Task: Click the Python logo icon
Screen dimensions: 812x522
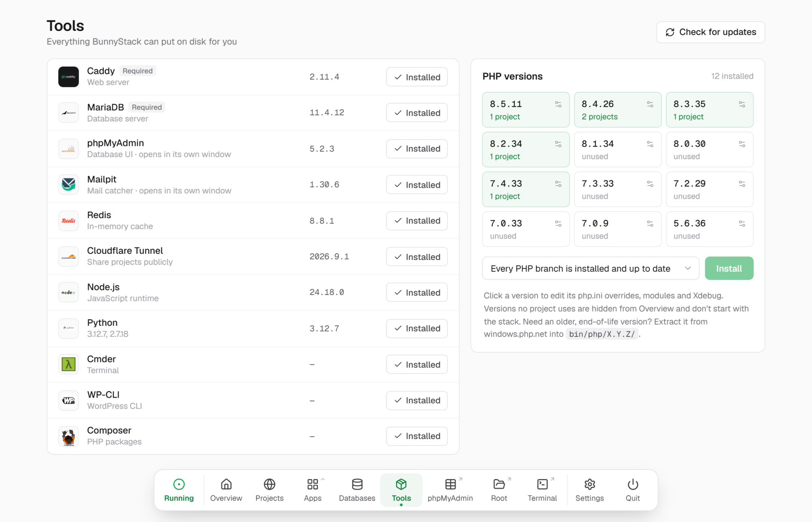Action: click(69, 328)
